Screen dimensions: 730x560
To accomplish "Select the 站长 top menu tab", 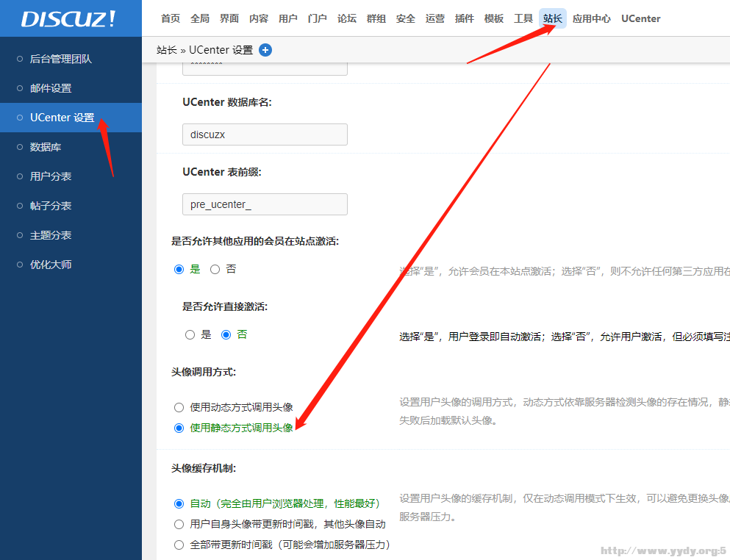I will coord(553,18).
